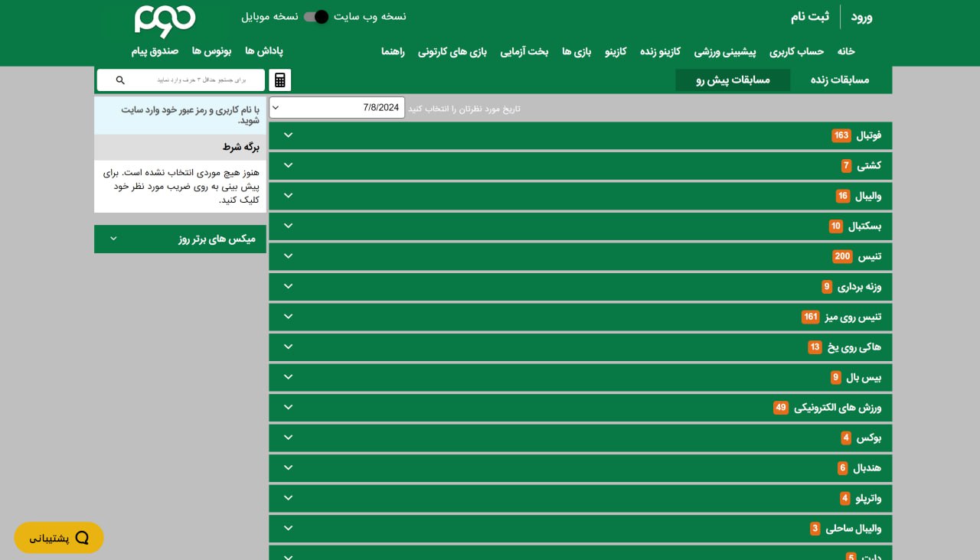
Task: Click the برگه شرط bet slip header
Action: pos(180,147)
